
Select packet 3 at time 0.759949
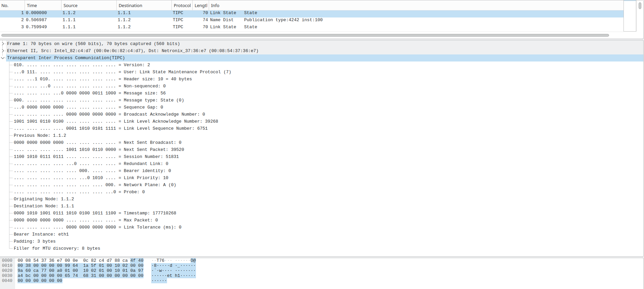tap(312, 27)
